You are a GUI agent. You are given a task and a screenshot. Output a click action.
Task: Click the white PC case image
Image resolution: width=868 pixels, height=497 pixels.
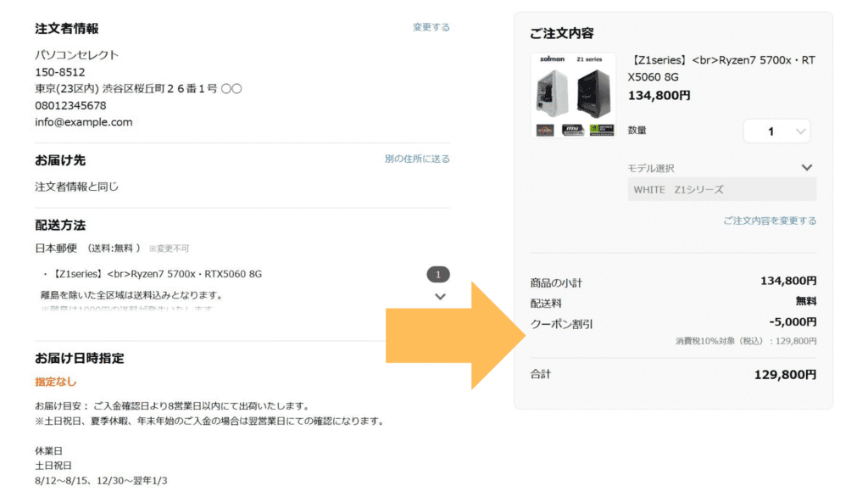[552, 94]
